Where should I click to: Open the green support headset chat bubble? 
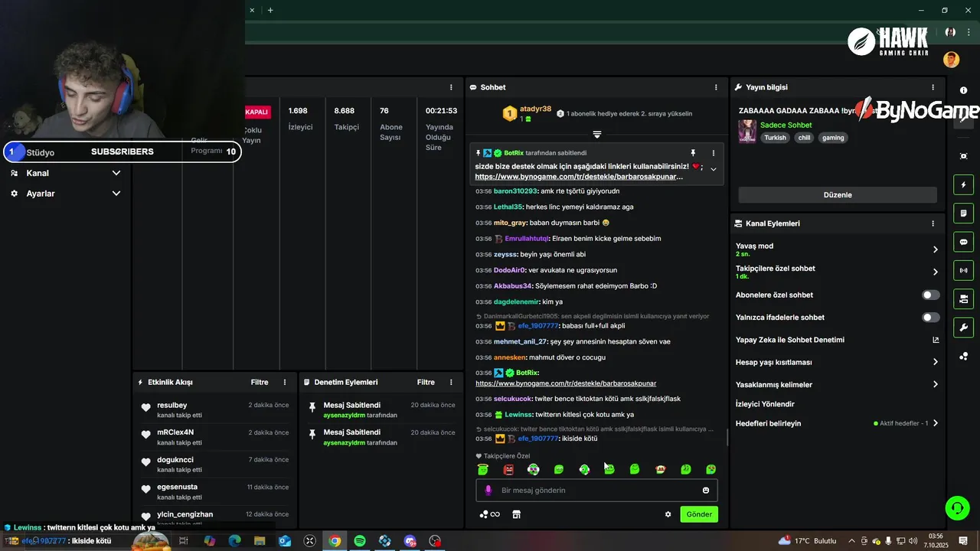point(956,507)
